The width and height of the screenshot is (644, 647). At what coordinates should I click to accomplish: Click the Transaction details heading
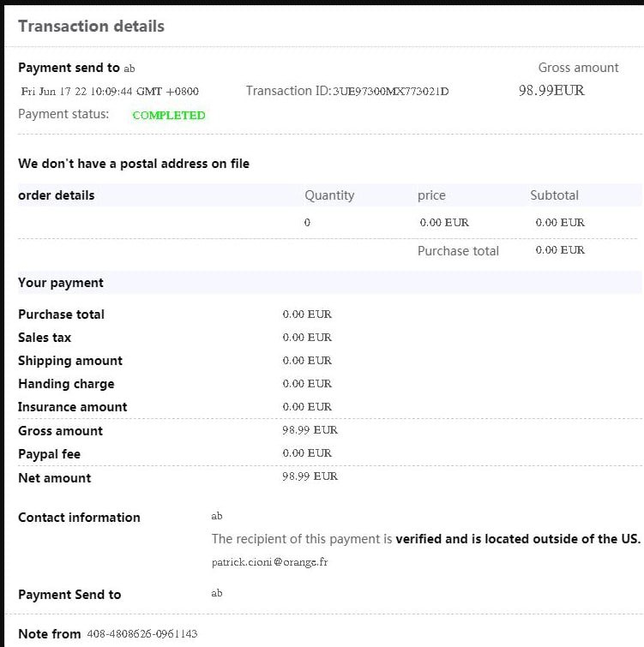click(x=91, y=26)
